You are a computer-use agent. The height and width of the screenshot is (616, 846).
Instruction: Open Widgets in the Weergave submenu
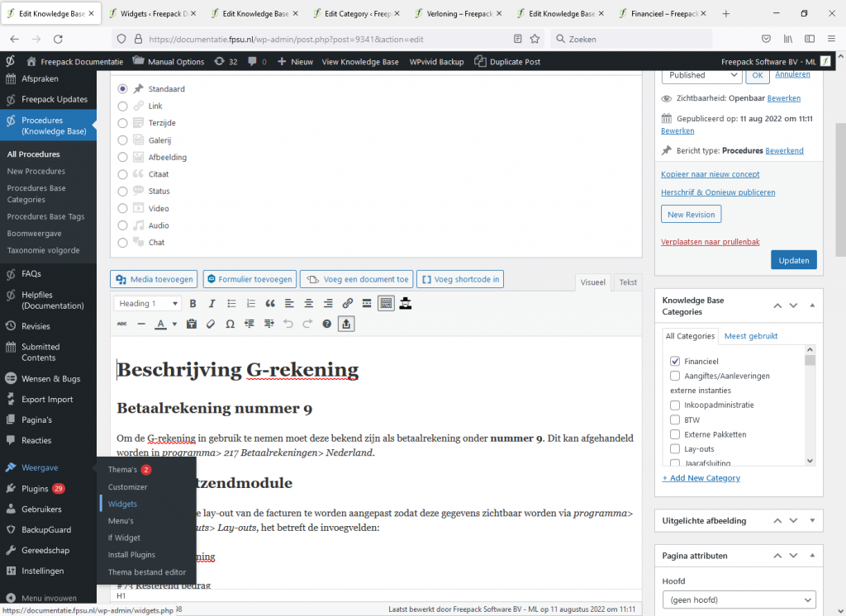(122, 504)
